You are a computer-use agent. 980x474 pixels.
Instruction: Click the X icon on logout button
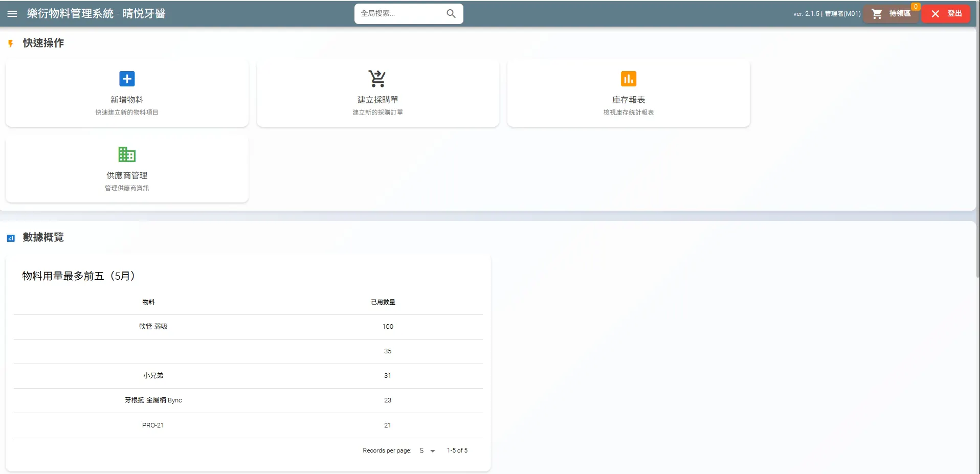[935, 14]
